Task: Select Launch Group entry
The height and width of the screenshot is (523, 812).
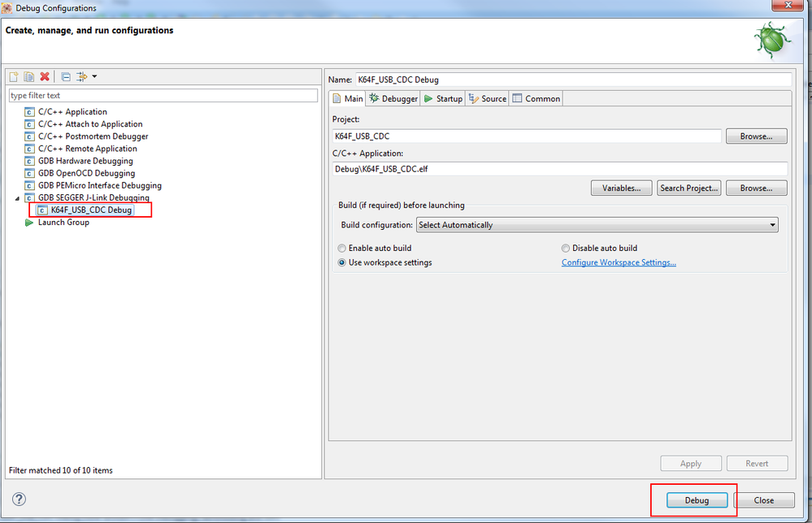Action: coord(63,223)
